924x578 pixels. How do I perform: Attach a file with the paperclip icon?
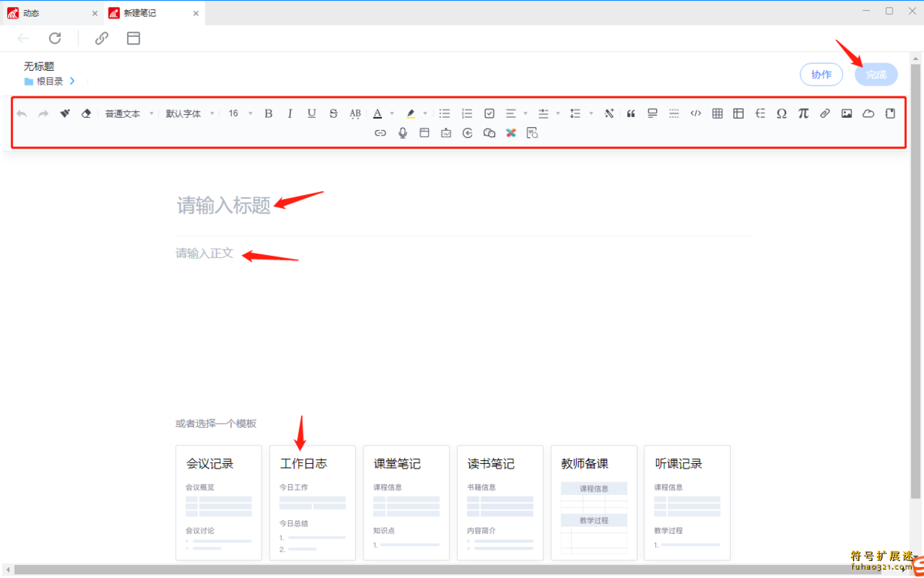pyautogui.click(x=825, y=113)
